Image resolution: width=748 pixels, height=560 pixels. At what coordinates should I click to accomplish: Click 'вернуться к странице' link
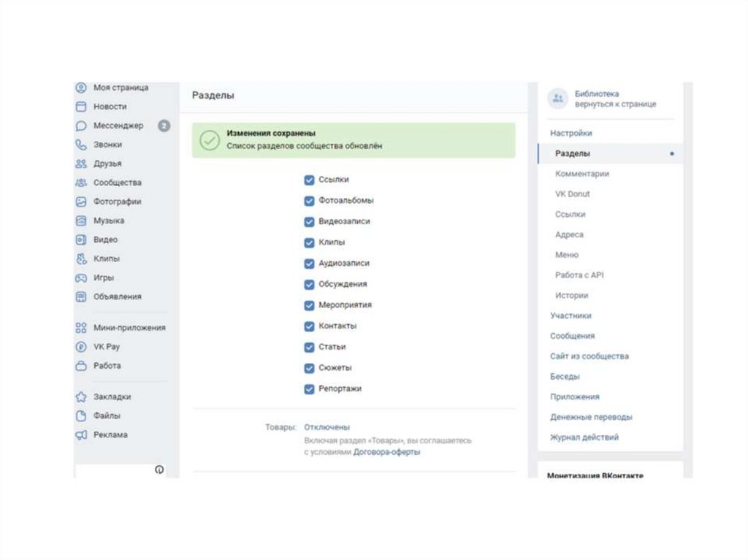(x=615, y=104)
